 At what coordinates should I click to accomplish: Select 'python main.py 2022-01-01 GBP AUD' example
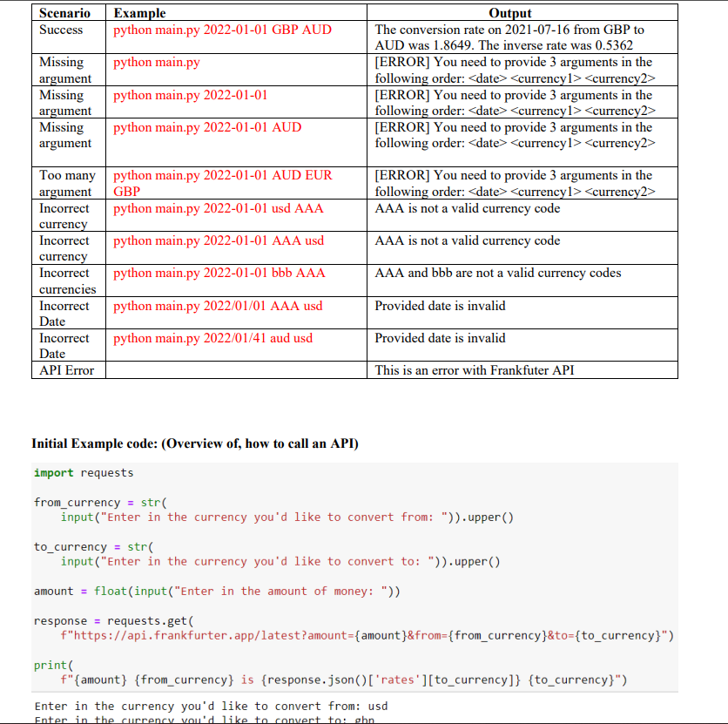222,30
